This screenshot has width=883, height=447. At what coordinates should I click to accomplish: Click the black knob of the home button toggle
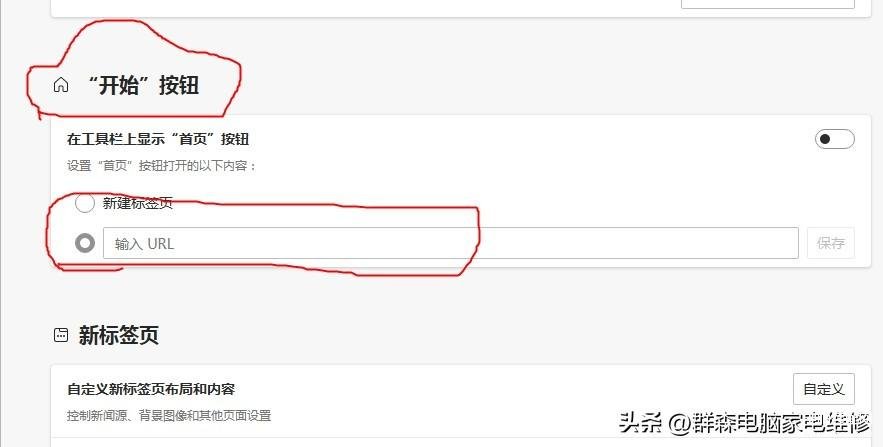coord(825,139)
